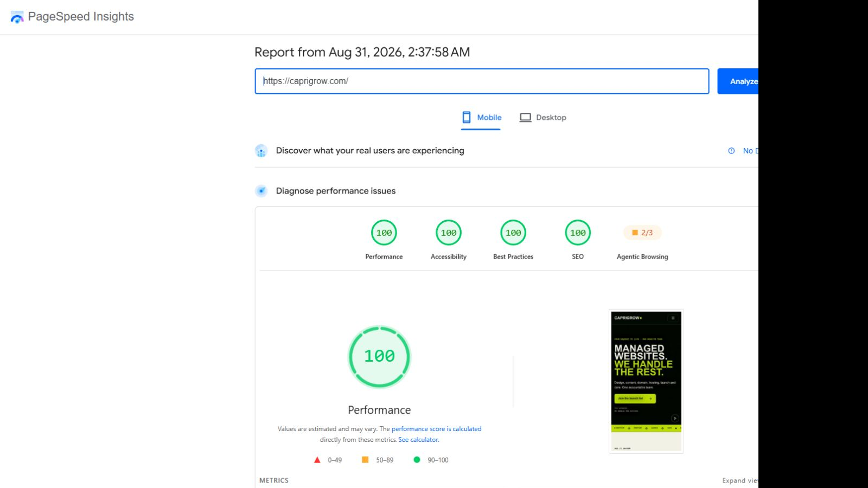The width and height of the screenshot is (868, 488).
Task: Click the desktop monitor icon
Action: [525, 118]
